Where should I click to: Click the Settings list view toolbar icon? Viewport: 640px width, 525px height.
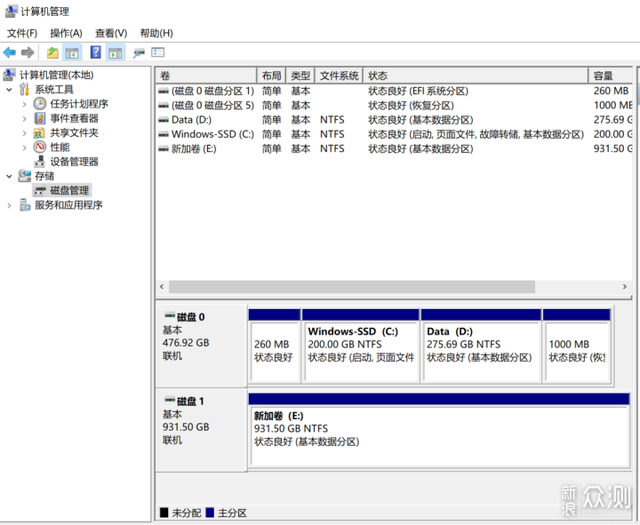point(158,52)
